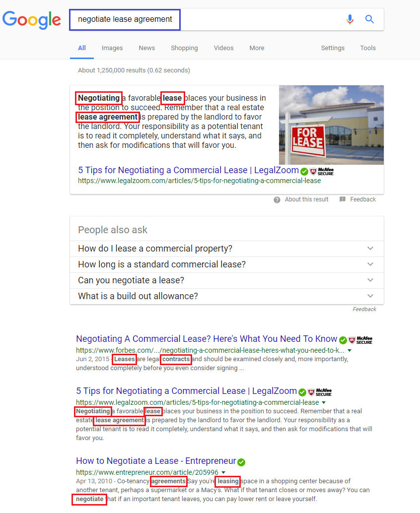Click McAfee Secure badge on Forbes result
420x513 pixels.
[x=360, y=340]
